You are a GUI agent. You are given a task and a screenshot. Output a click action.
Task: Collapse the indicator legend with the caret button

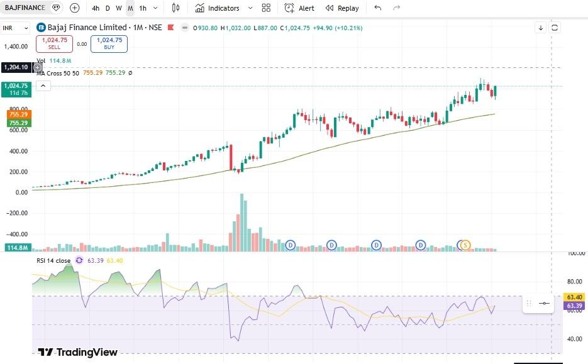tap(43, 86)
